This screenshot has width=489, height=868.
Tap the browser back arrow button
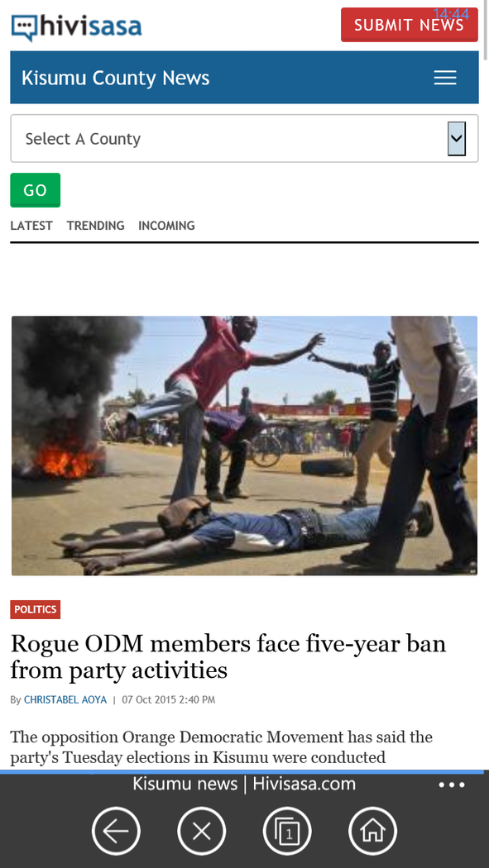(116, 831)
